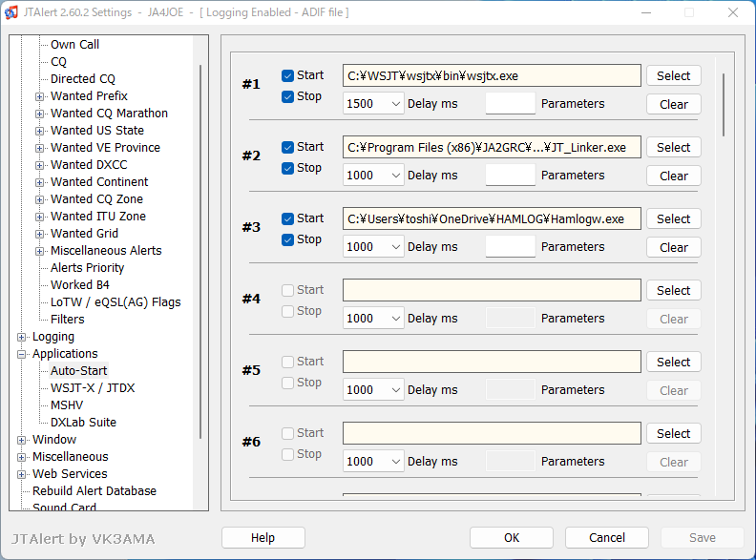This screenshot has width=756, height=560.
Task: Click the Auto-Start panel vertical scrollbar
Action: [x=724, y=105]
